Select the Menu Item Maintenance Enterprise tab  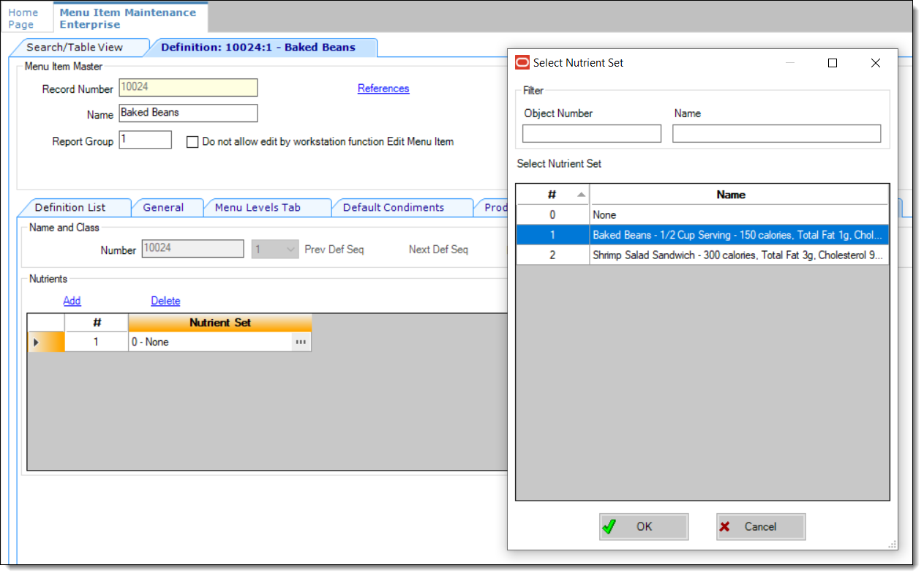(129, 18)
